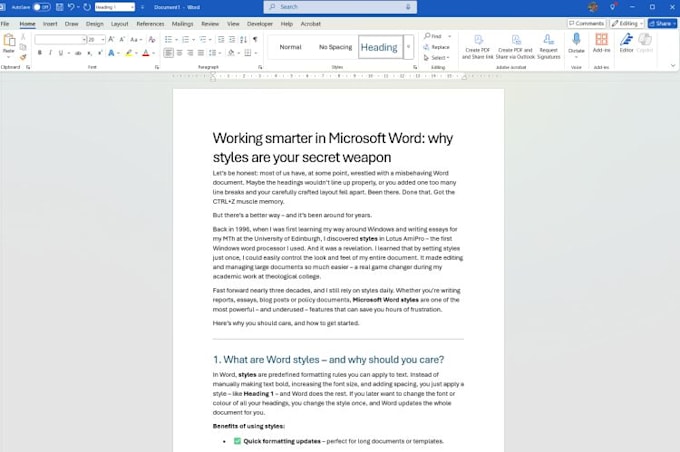Click the Search box in title bar
Viewport: 680px width, 452px height.
pos(340,7)
